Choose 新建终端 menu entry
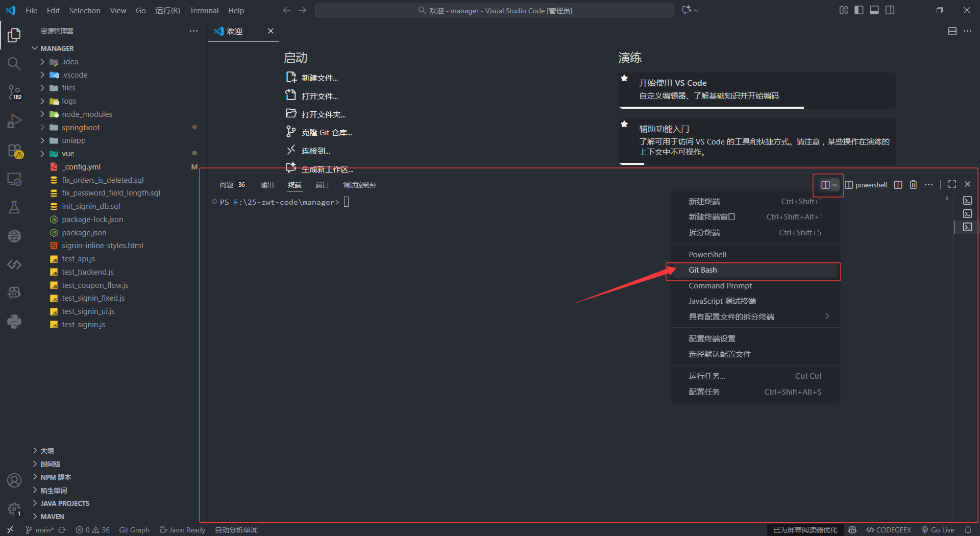The width and height of the screenshot is (980, 536). point(755,202)
